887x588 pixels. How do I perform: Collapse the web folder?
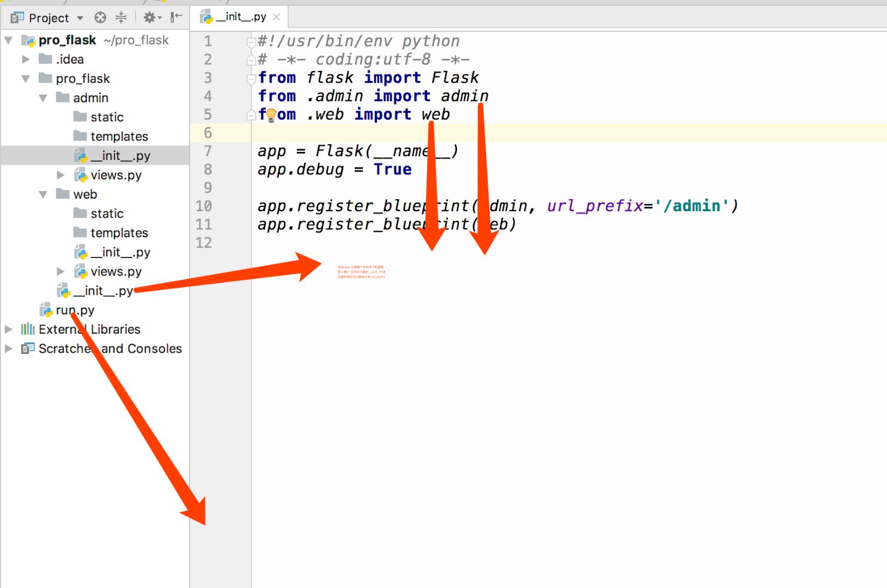(43, 194)
